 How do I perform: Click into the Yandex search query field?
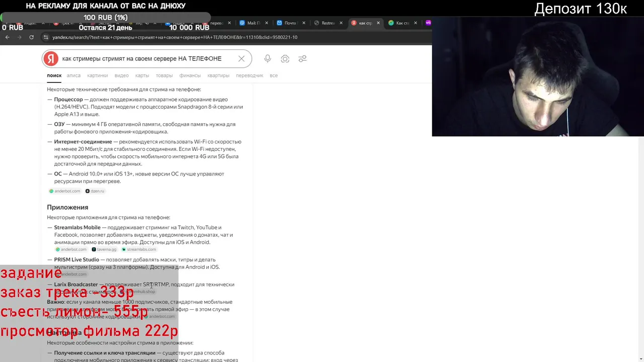point(142,59)
